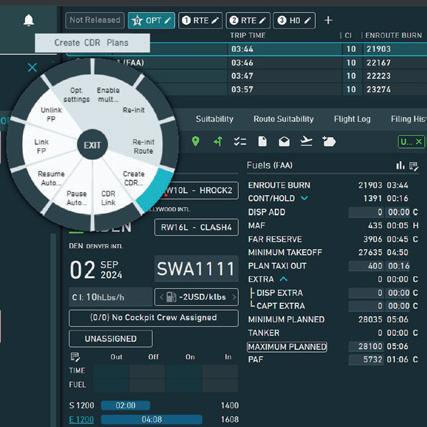The image size is (427, 427).
Task: Click the CAPT EXTRA fuel input
Action: pos(366,306)
